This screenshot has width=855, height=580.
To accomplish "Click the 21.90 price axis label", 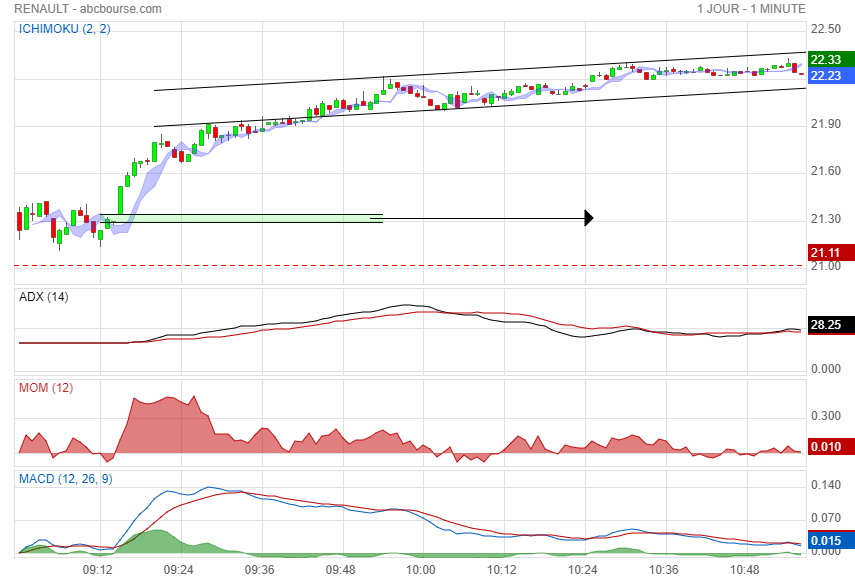I will tap(826, 124).
